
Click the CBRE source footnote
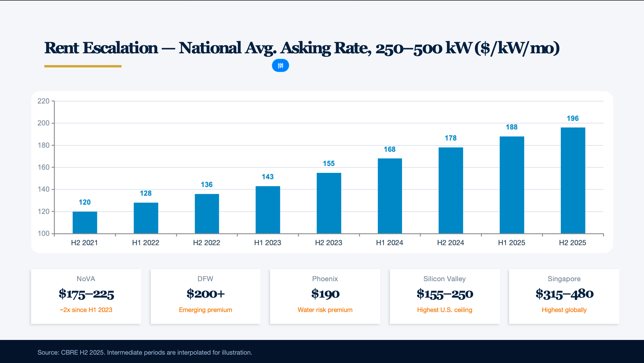coord(145,353)
